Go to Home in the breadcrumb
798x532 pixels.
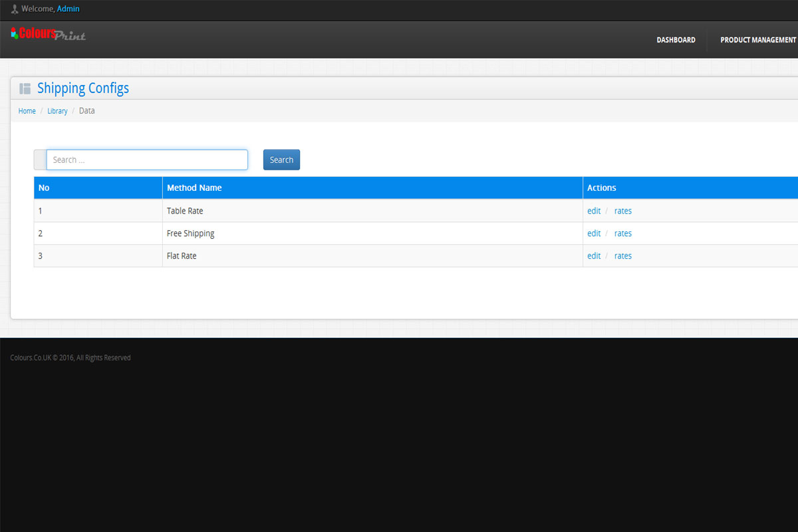coord(27,111)
